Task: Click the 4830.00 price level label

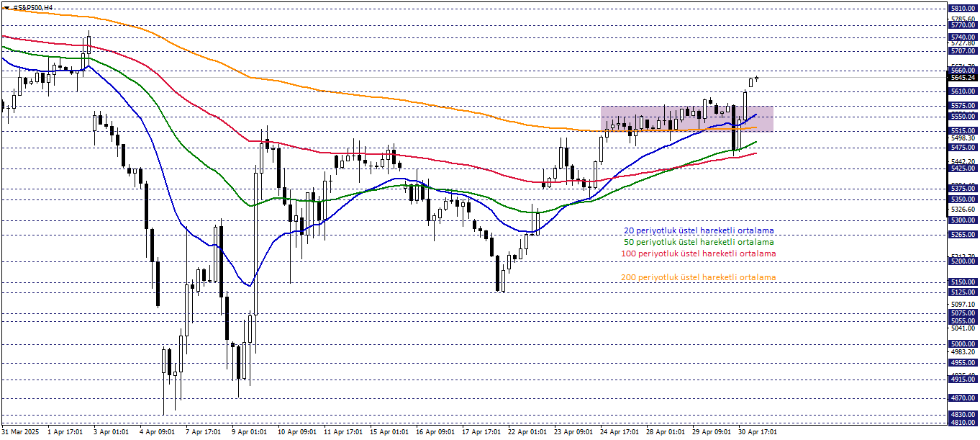Action: pyautogui.click(x=963, y=415)
